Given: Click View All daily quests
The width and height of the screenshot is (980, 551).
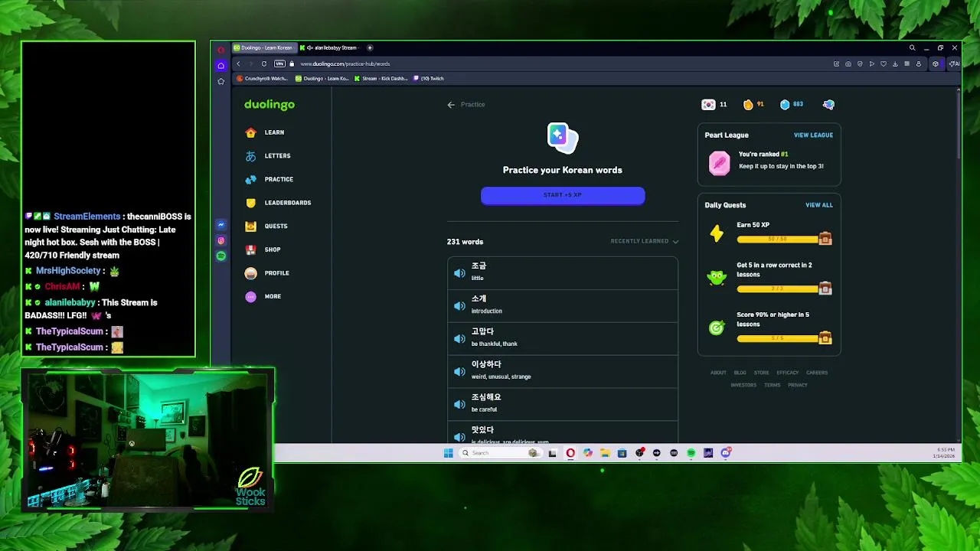Looking at the screenshot, I should (x=818, y=205).
